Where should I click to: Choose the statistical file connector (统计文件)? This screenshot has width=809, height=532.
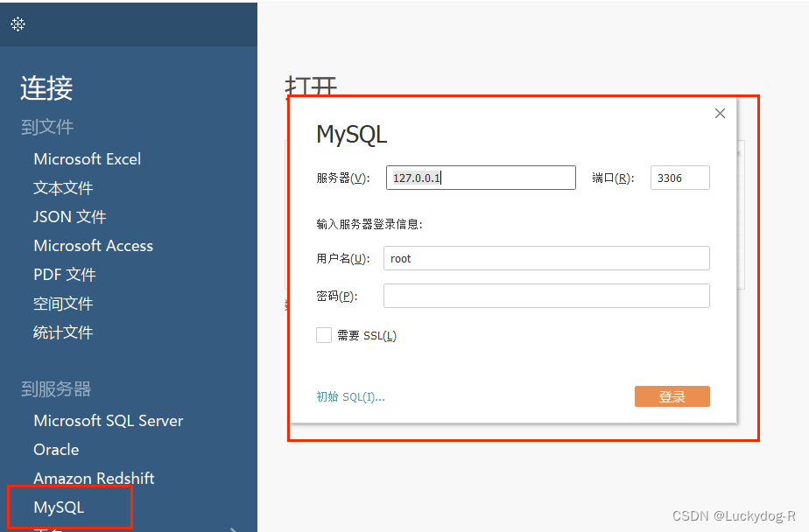[63, 332]
